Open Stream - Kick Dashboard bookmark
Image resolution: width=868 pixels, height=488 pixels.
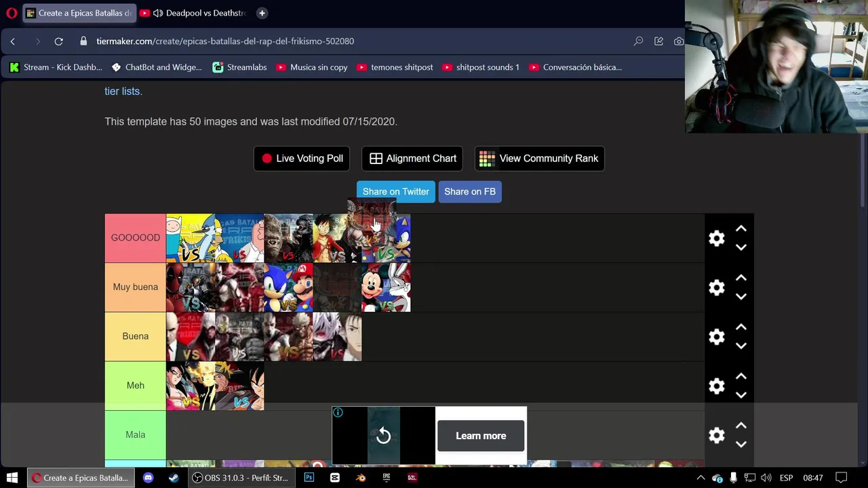pyautogui.click(x=56, y=67)
